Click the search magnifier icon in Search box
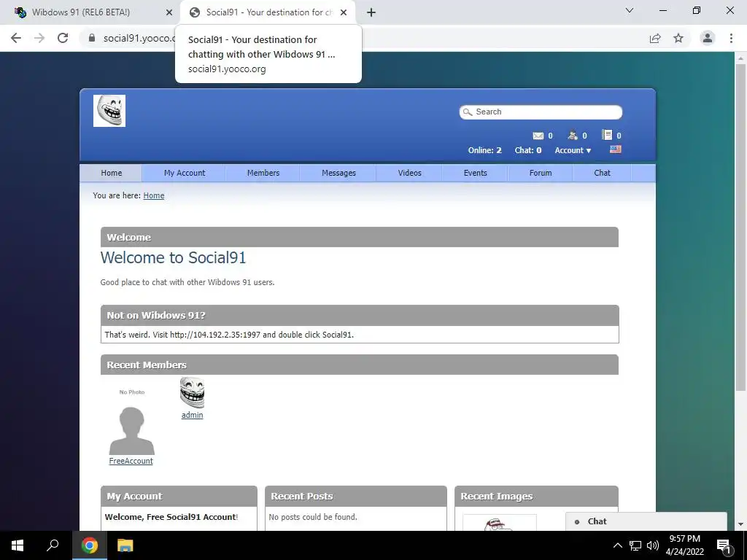 click(468, 112)
